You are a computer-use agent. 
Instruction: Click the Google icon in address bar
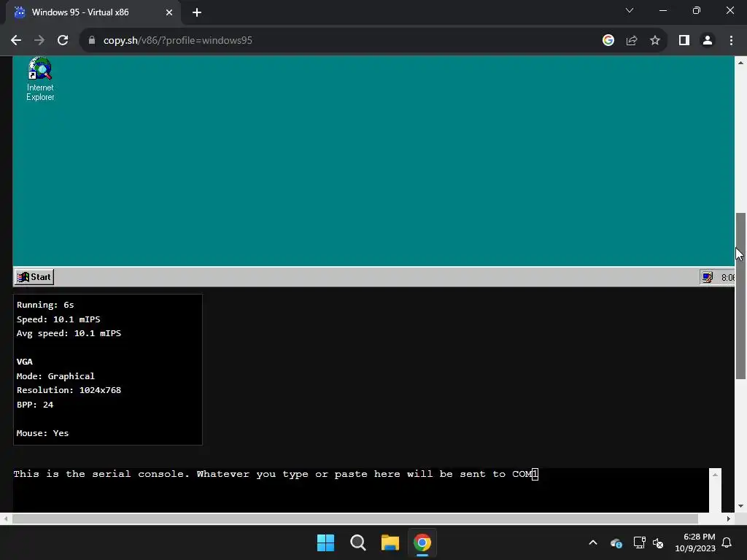608,41
